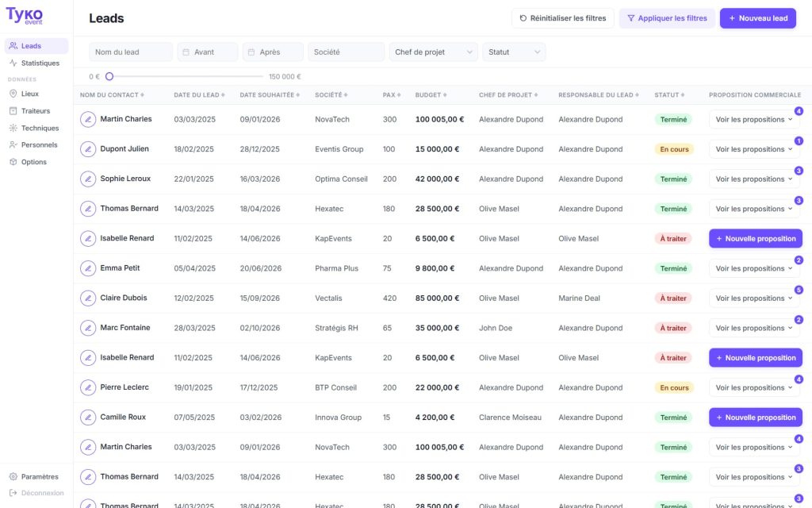
Task: Click the Avant date field
Action: pos(208,52)
